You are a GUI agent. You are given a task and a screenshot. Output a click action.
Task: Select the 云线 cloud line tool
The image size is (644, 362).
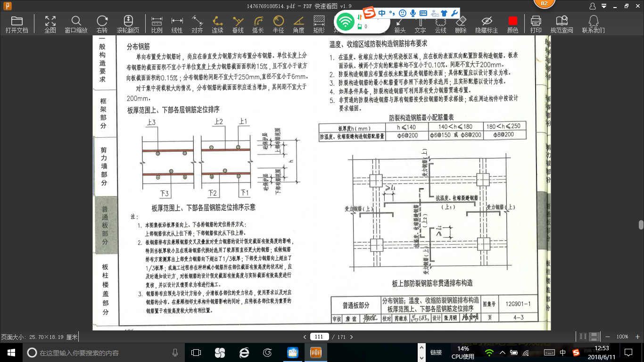coord(440,25)
